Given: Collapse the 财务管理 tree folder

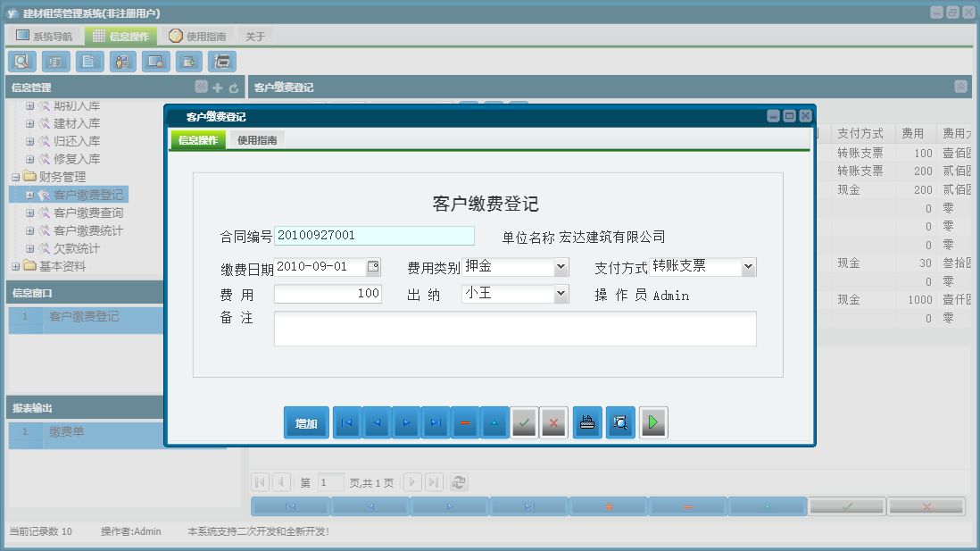Looking at the screenshot, I should pyautogui.click(x=16, y=178).
